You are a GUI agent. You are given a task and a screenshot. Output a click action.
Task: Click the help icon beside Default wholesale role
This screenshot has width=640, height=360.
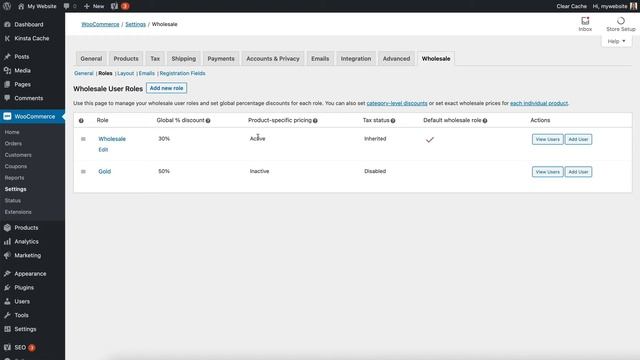(485, 121)
